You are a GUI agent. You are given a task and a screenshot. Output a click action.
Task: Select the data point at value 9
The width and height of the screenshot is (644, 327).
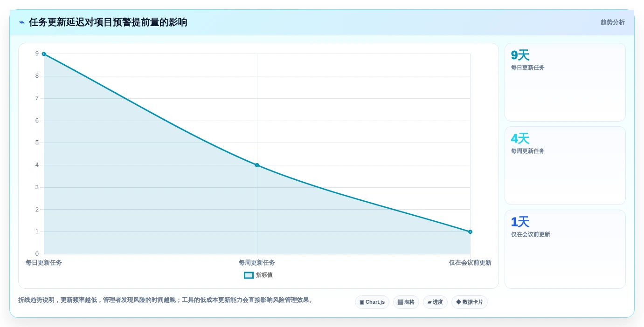[44, 54]
